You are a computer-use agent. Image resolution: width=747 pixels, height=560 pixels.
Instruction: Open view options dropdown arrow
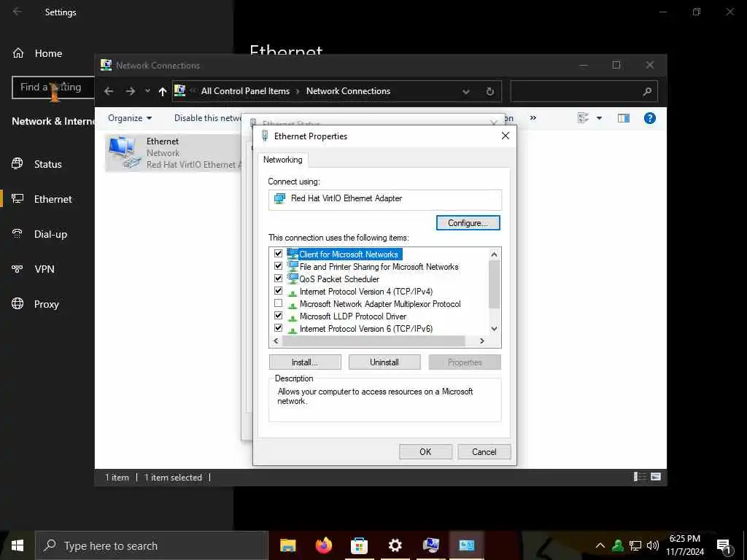point(600,118)
